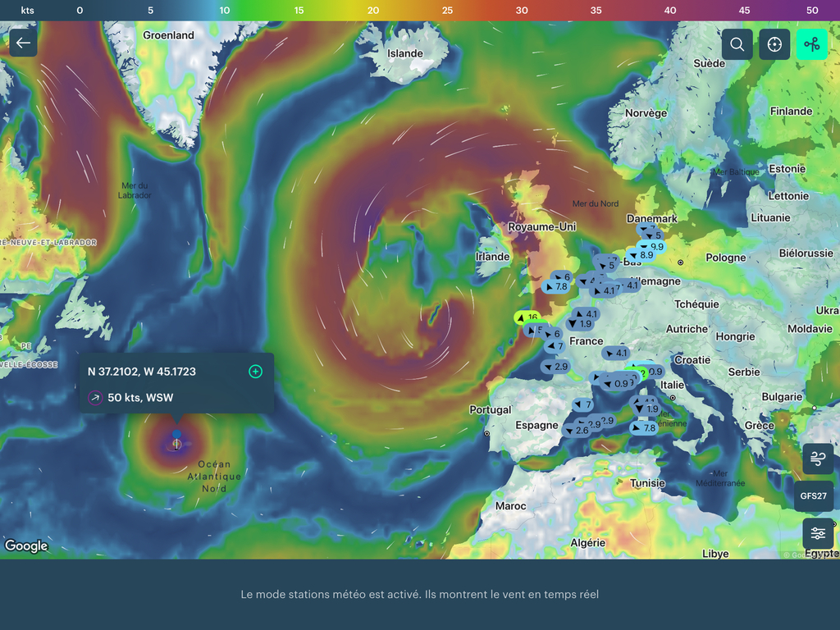Click the Maroc map label
This screenshot has width=840, height=630.
[510, 506]
